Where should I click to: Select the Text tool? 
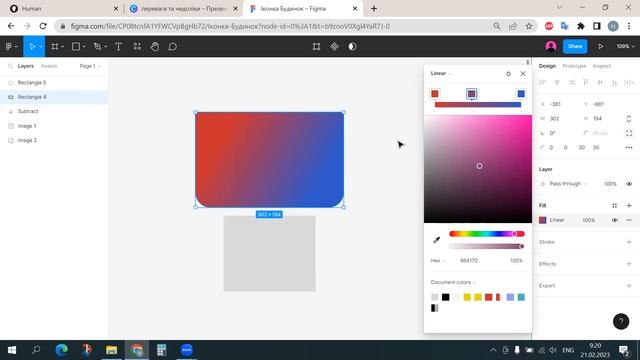118,47
